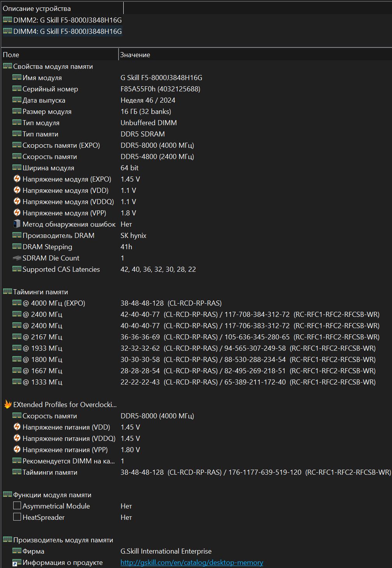Click the flame icon for EXtended Profiles for Overclocking

pos(8,404)
